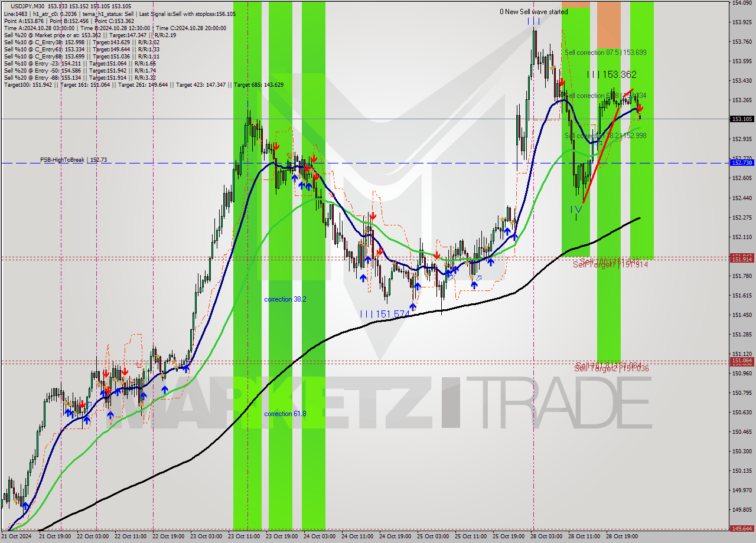
Task: Select the '21 Oct 2024' time label
Action: [x=17, y=537]
